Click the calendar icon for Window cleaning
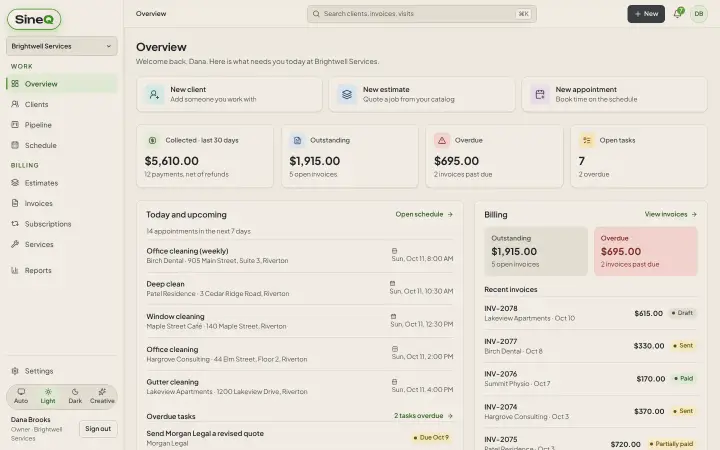The image size is (720, 450). coord(393,316)
